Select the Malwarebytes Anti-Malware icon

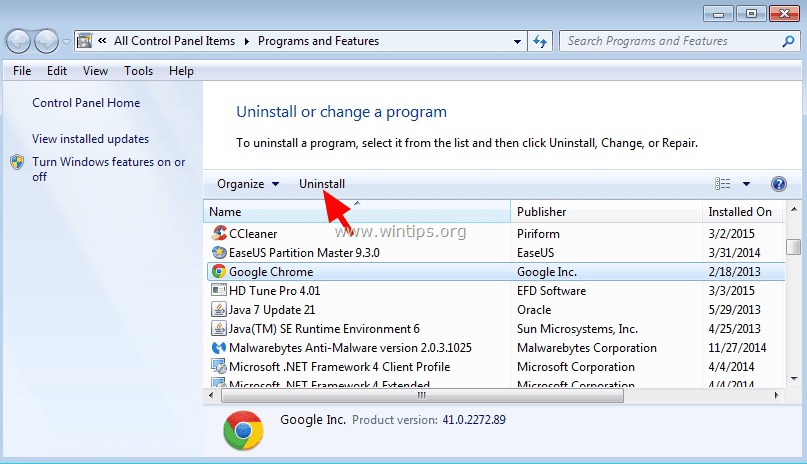tap(219, 348)
